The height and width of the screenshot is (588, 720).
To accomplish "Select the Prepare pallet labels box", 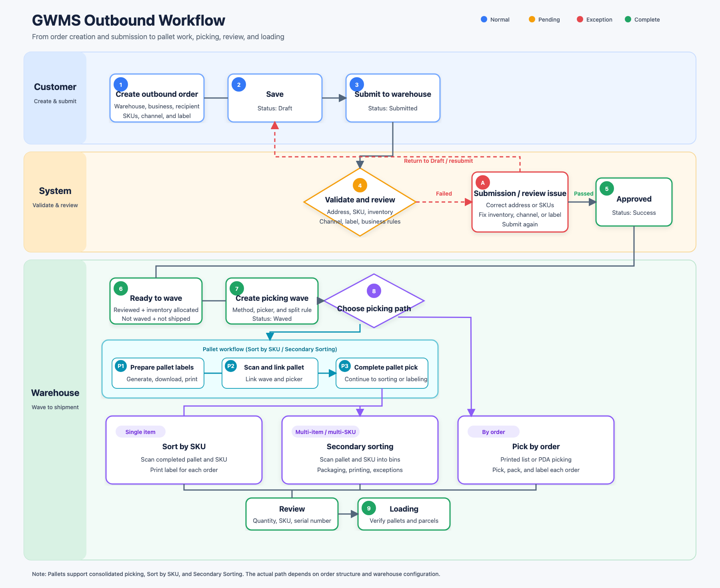I will coord(158,373).
